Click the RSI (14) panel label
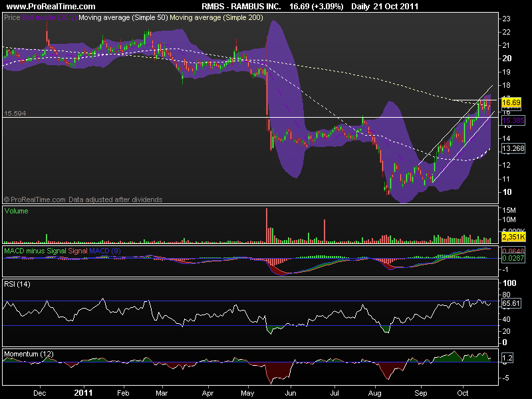 tap(17, 284)
